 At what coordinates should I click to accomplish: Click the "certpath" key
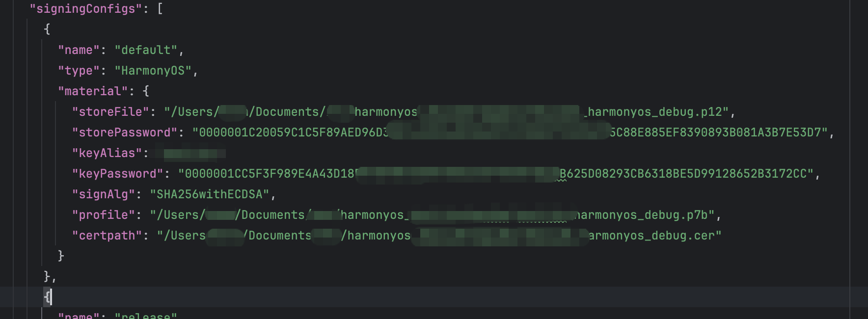point(107,236)
